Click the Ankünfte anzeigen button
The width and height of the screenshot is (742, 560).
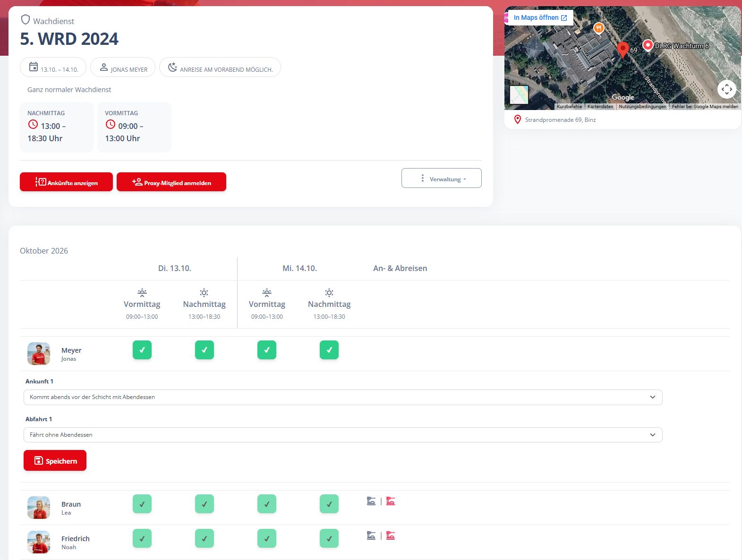[x=66, y=182]
